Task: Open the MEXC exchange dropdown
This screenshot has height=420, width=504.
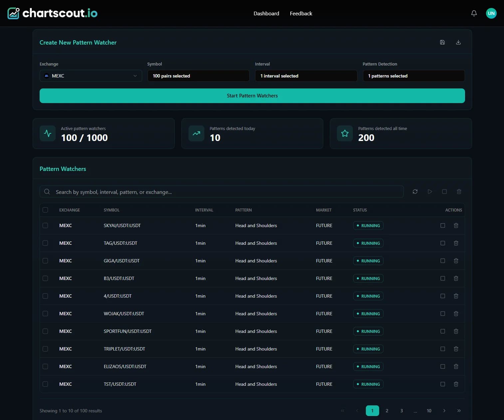Action: (91, 76)
